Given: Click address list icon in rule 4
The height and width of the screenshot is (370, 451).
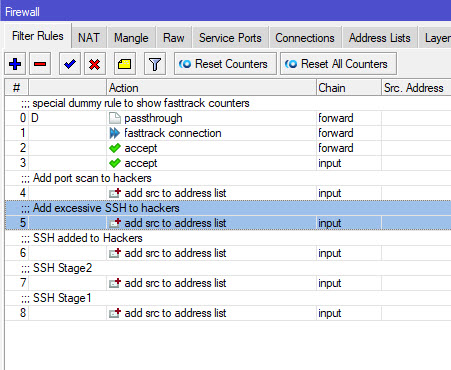Looking at the screenshot, I should 115,193.
